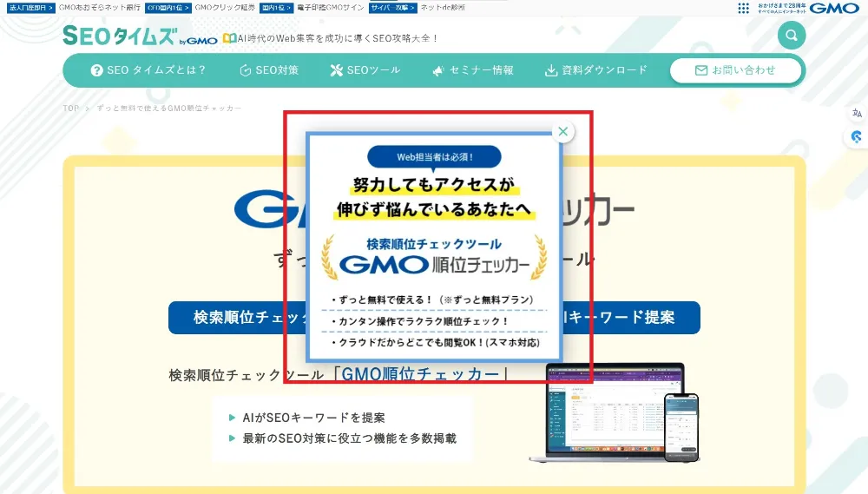Click the SEO対策 shield icon in navigation
Screen dimensions: 868x494
click(246, 70)
